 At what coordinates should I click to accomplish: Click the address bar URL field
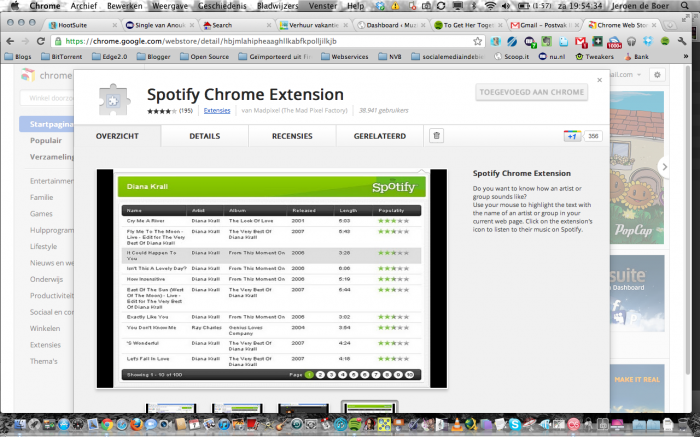(268, 42)
